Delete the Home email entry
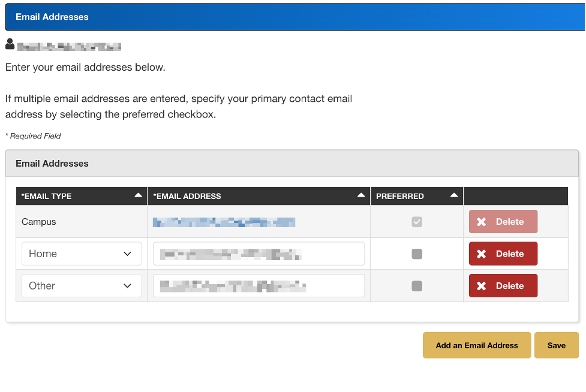Screen dimensions: 586x392 503,254
